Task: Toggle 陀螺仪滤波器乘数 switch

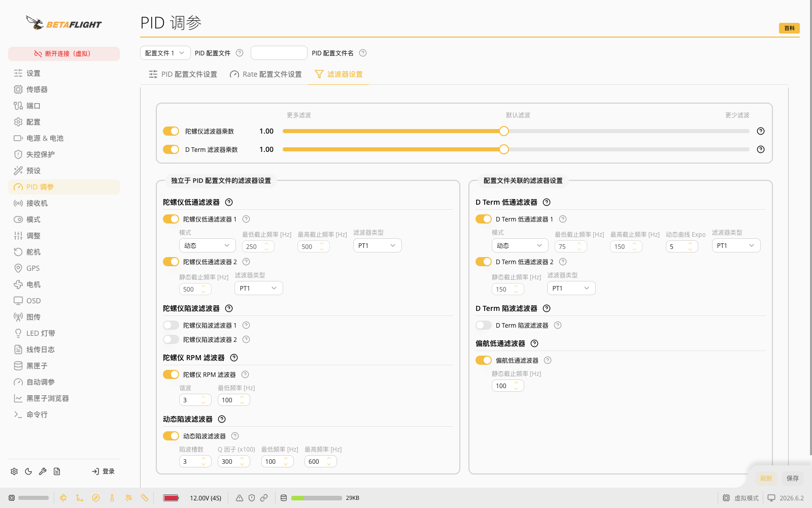Action: pos(171,131)
